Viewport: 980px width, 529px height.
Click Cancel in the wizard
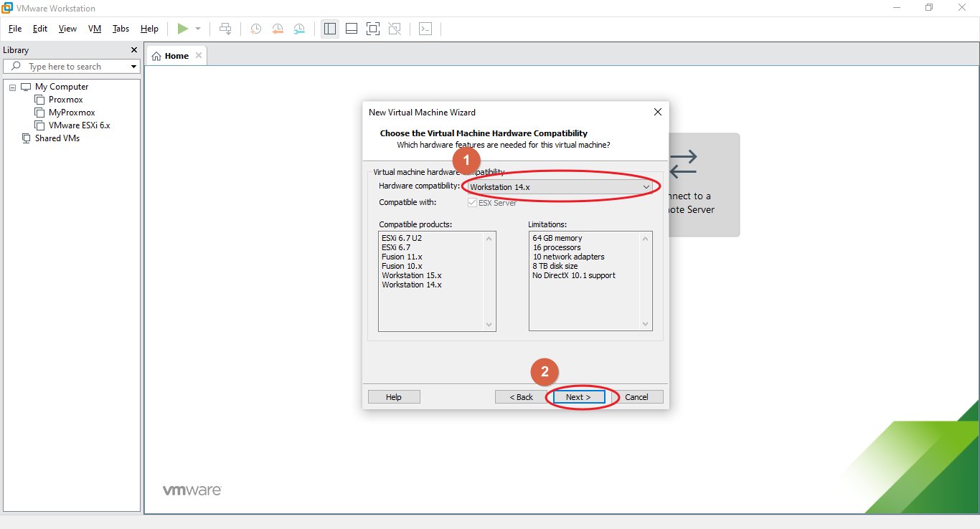click(636, 397)
